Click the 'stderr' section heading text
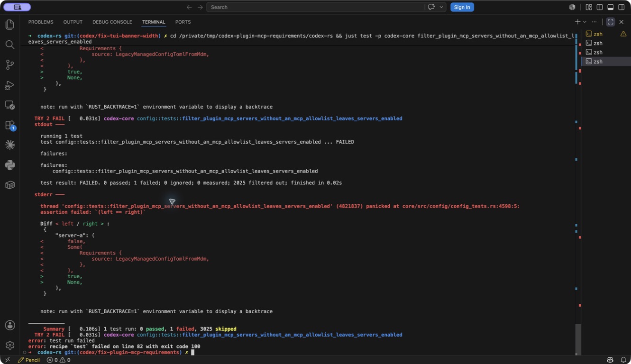 coord(43,194)
